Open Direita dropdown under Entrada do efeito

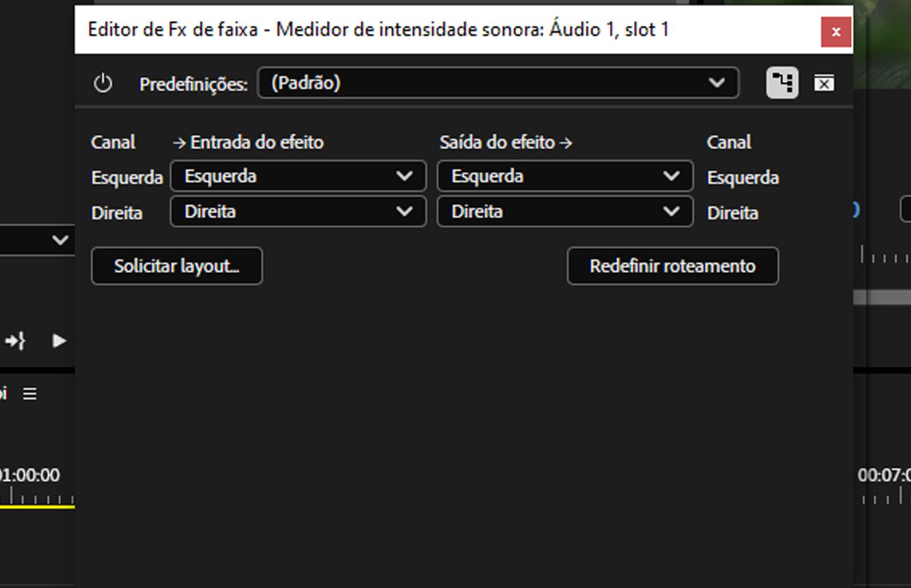point(298,212)
